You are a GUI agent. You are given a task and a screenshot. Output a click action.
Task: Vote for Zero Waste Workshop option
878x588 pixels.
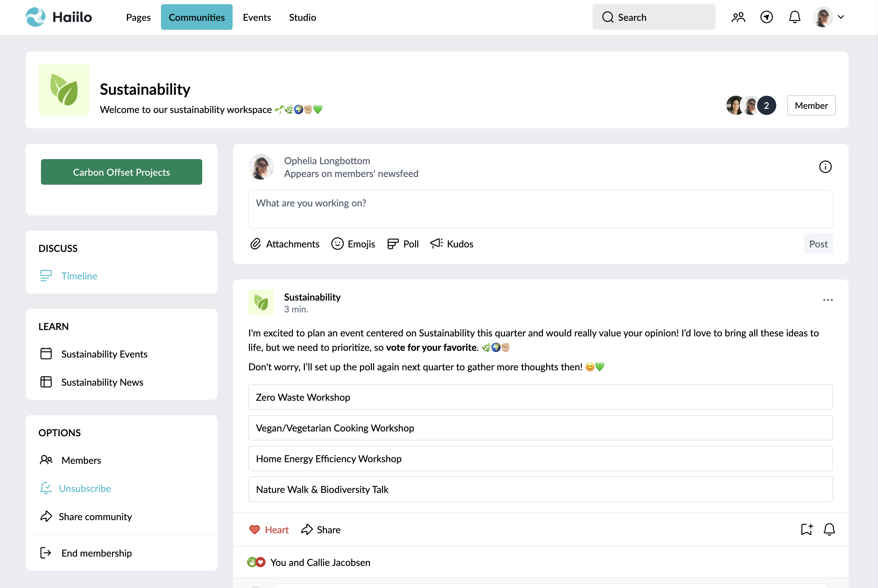(x=540, y=397)
